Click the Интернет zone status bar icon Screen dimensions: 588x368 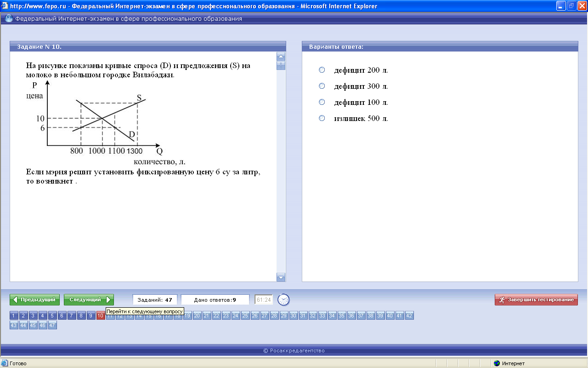[x=497, y=363]
